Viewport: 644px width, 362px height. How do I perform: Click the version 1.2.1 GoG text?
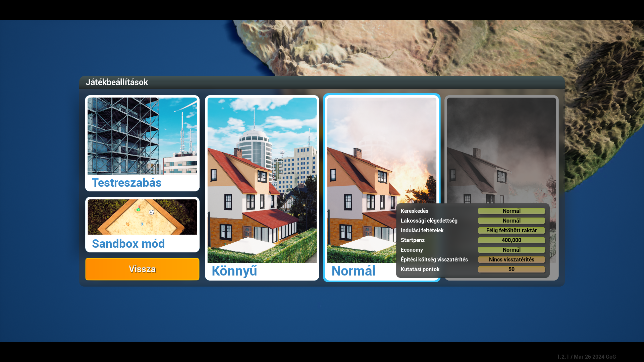pyautogui.click(x=586, y=357)
